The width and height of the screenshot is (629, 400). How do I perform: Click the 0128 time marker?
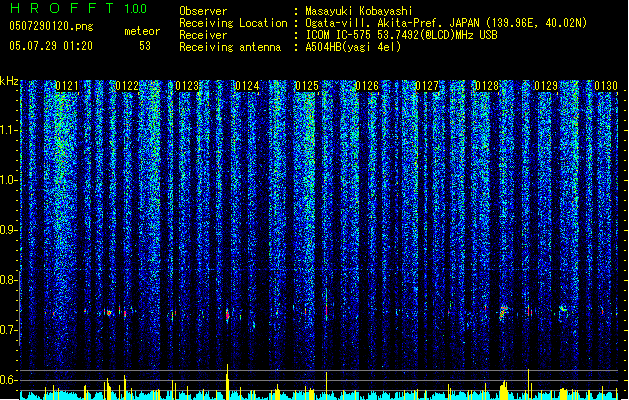[487, 86]
